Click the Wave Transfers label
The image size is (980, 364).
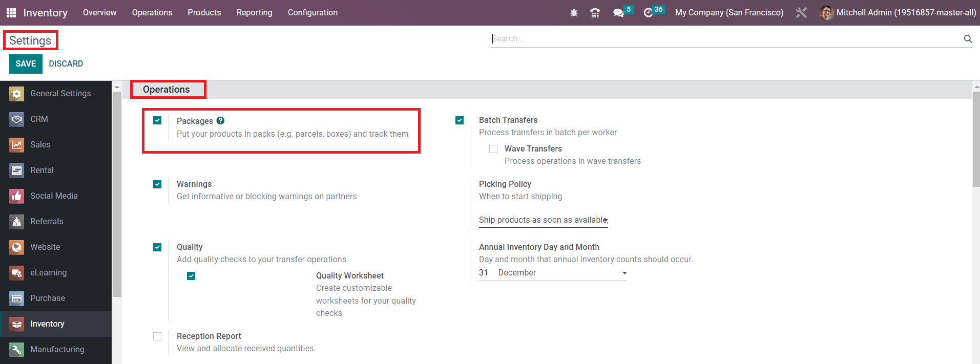(x=533, y=149)
